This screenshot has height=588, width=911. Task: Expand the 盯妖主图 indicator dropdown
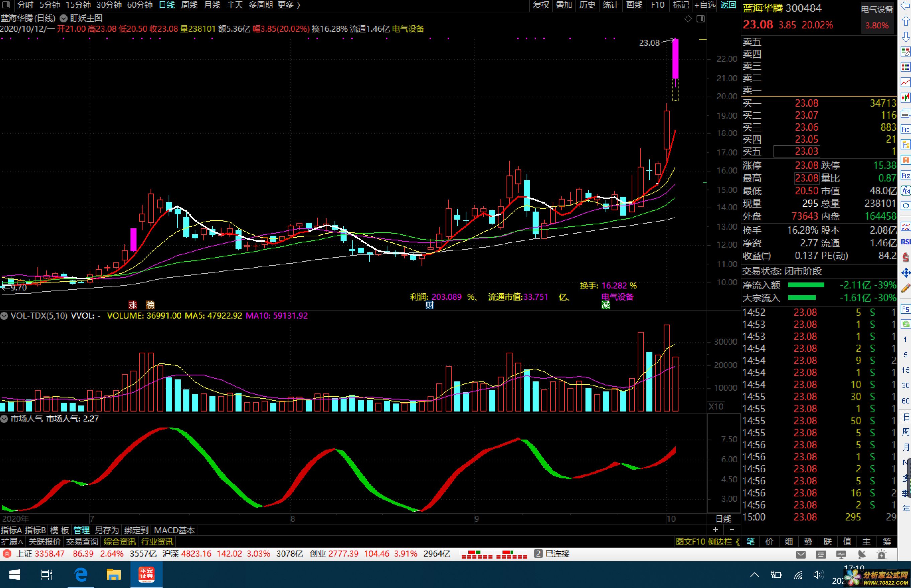coord(64,18)
